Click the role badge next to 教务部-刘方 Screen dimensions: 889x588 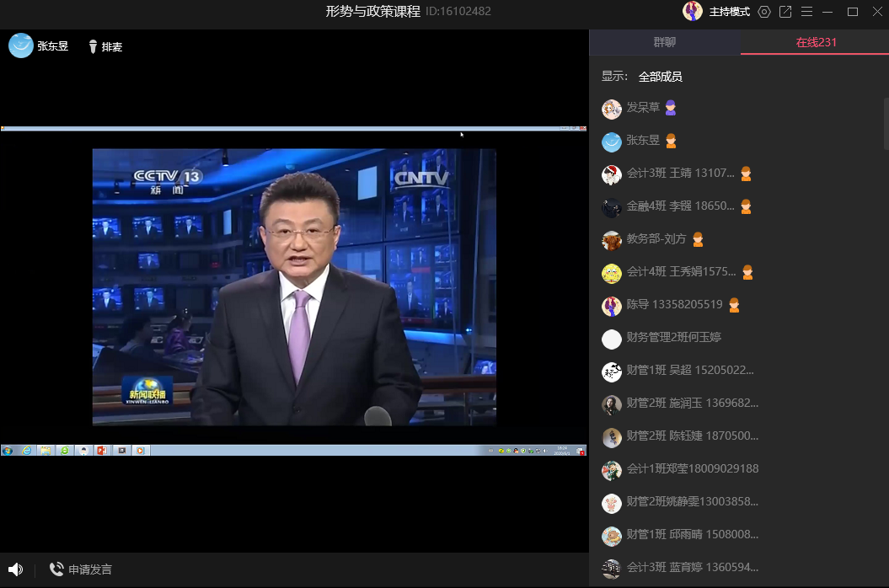(698, 240)
